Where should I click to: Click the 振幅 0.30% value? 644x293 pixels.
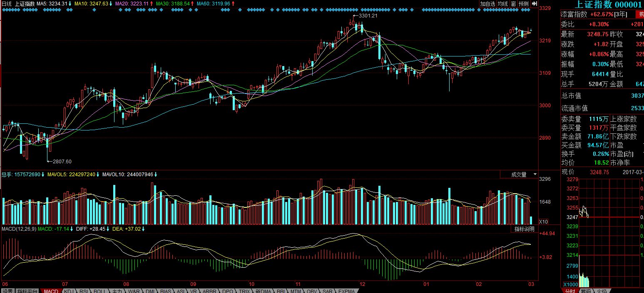click(x=601, y=64)
